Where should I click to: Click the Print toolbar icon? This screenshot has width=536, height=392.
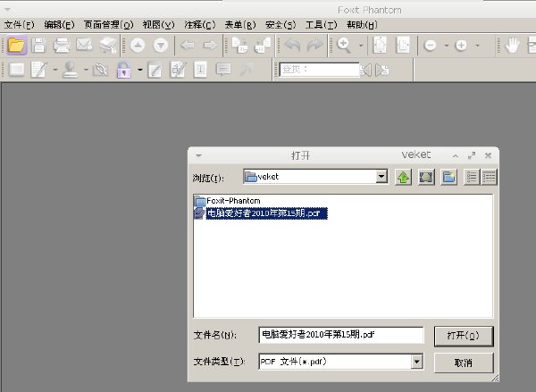[x=62, y=46]
